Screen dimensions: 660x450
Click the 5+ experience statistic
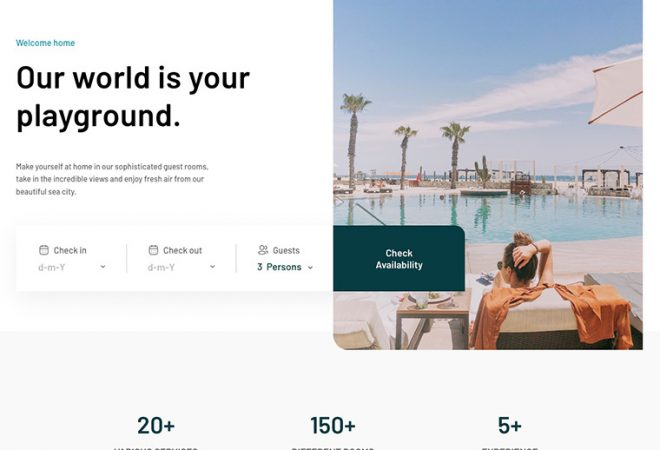tap(510, 425)
